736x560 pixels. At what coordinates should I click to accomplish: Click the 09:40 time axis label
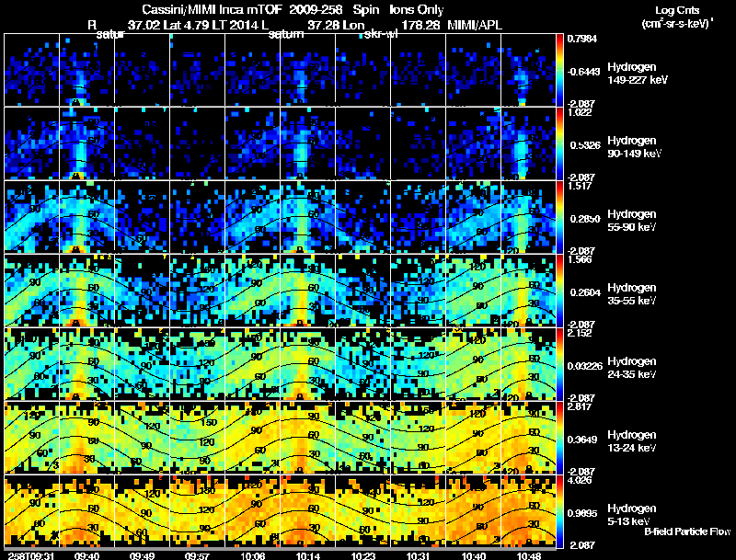[86, 555]
